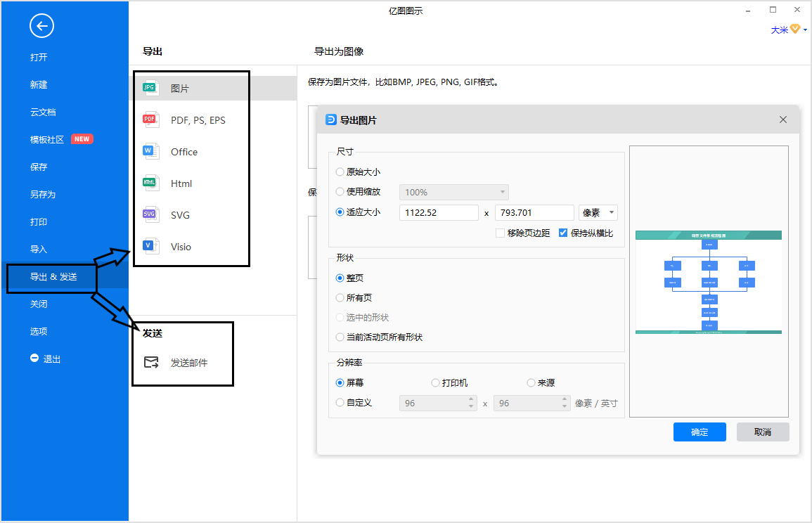Select all shapes on current page option
The image size is (812, 523).
point(340,337)
